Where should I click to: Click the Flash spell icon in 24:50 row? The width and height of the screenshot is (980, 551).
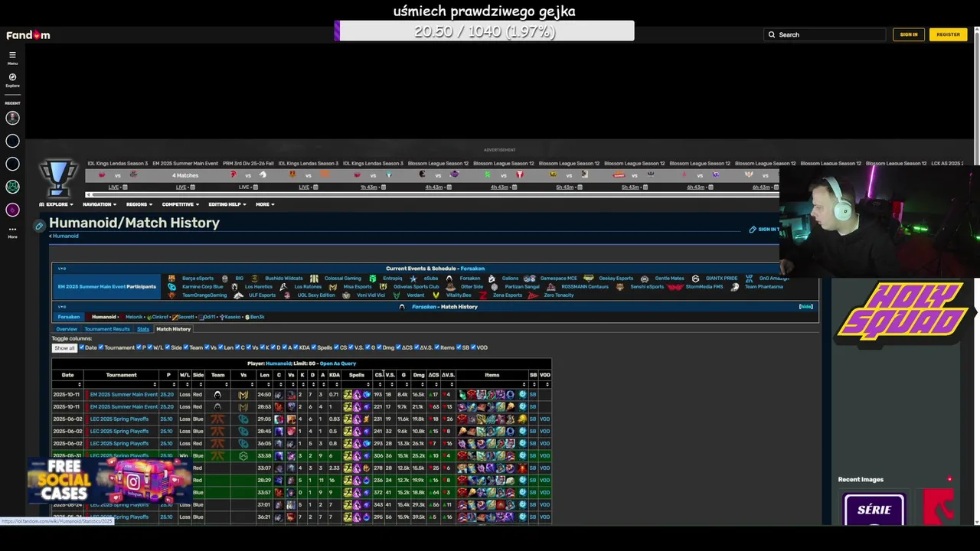coord(348,395)
